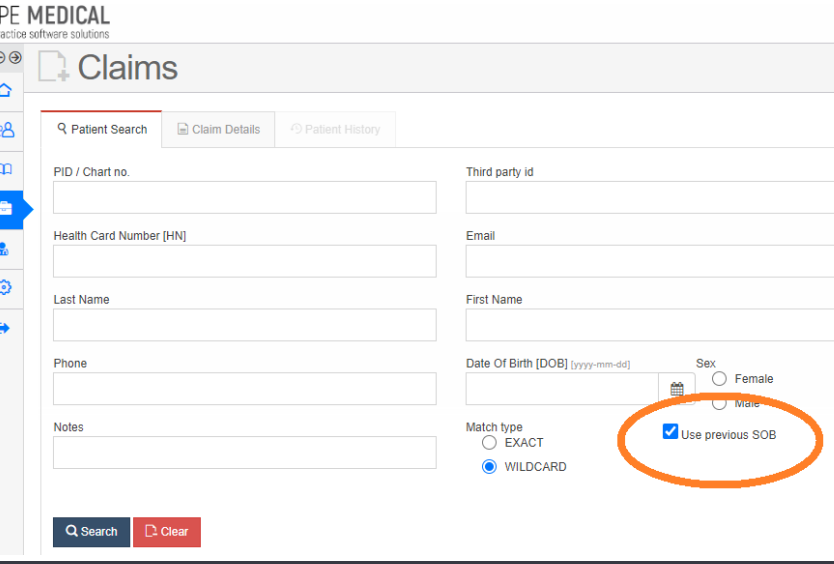Click the new claim document icon
The image size is (834, 564).
(x=54, y=67)
